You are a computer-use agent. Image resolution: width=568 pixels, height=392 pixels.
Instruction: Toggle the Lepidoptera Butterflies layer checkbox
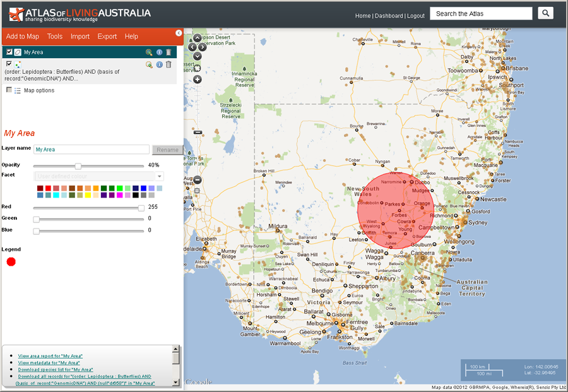(x=9, y=64)
